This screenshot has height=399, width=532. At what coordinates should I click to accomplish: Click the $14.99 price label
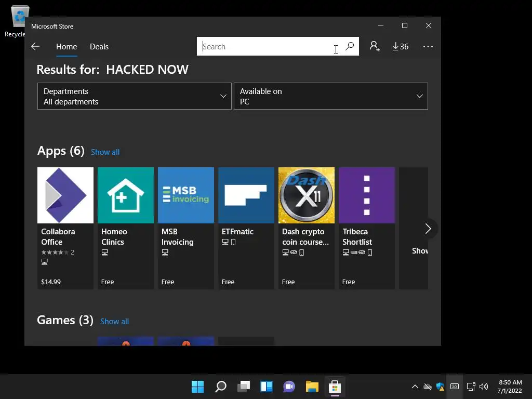[51, 282]
